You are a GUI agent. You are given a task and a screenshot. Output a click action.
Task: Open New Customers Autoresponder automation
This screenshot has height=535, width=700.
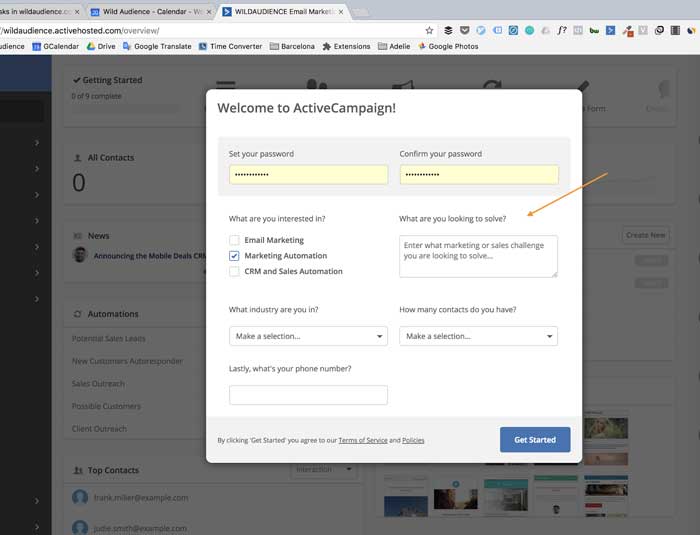tap(127, 361)
